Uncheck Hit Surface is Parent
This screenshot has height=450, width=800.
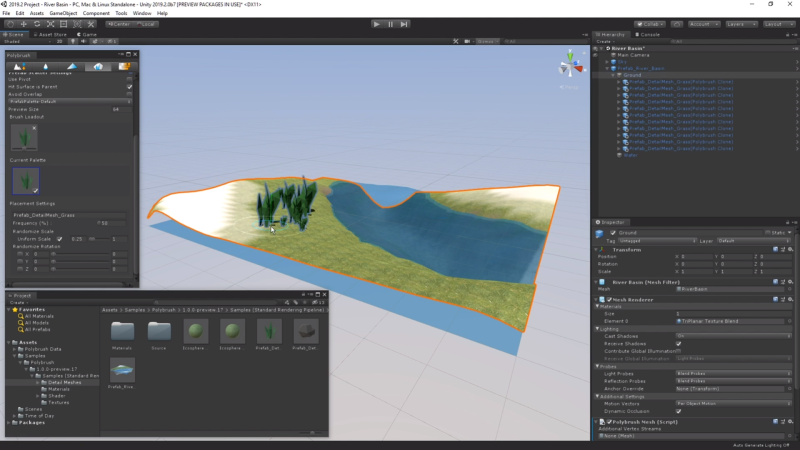tap(130, 87)
